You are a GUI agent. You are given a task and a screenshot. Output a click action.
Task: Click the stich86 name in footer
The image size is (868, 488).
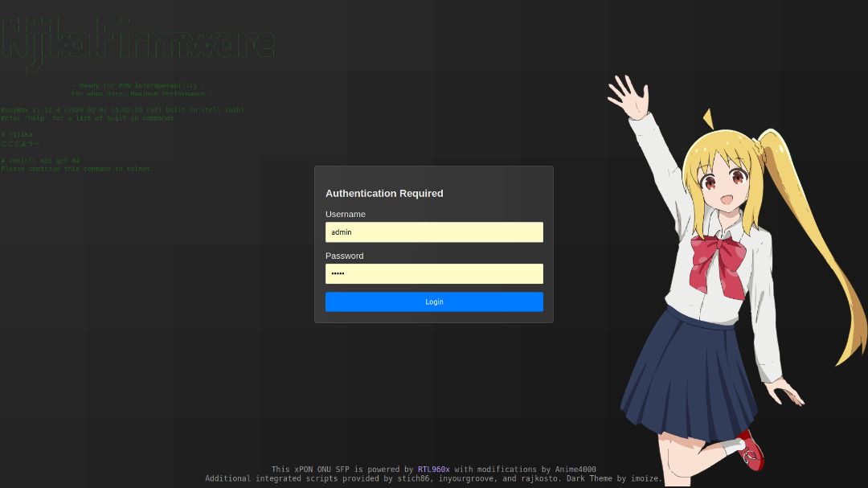tap(416, 479)
